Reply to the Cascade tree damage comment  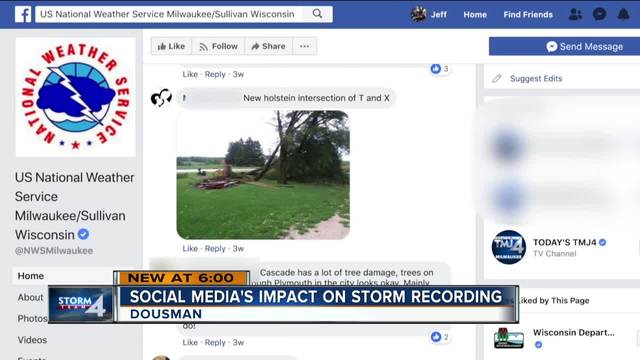[x=215, y=342]
